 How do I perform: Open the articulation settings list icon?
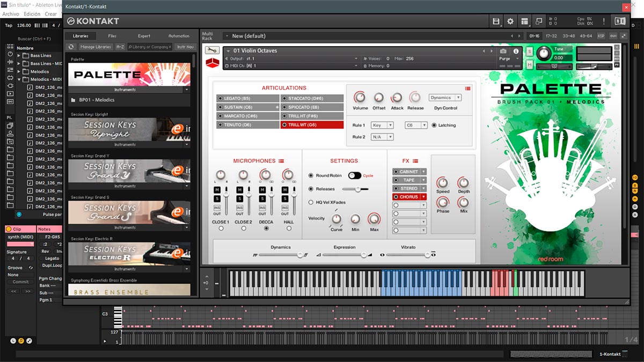click(x=468, y=88)
